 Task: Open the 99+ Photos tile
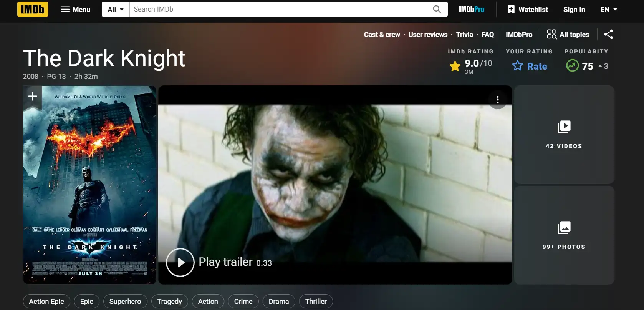[564, 235]
